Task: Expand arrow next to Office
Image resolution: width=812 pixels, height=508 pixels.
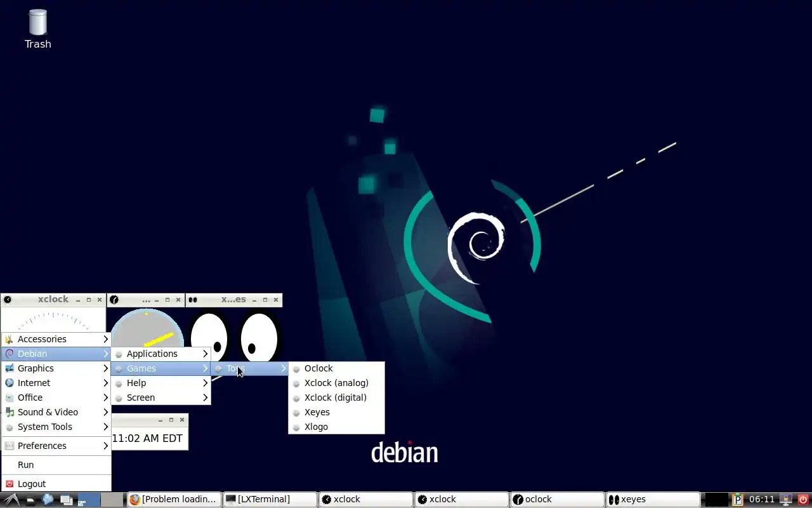Action: pos(105,398)
